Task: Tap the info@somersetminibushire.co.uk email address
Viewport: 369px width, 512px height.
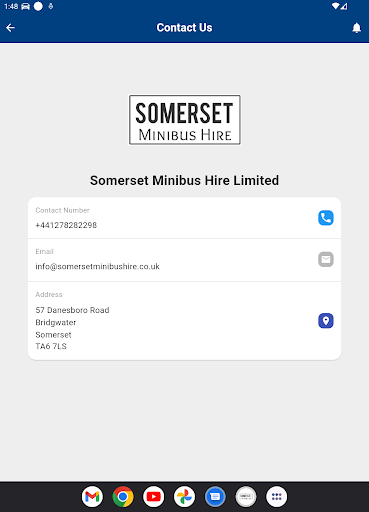Action: [x=97, y=266]
